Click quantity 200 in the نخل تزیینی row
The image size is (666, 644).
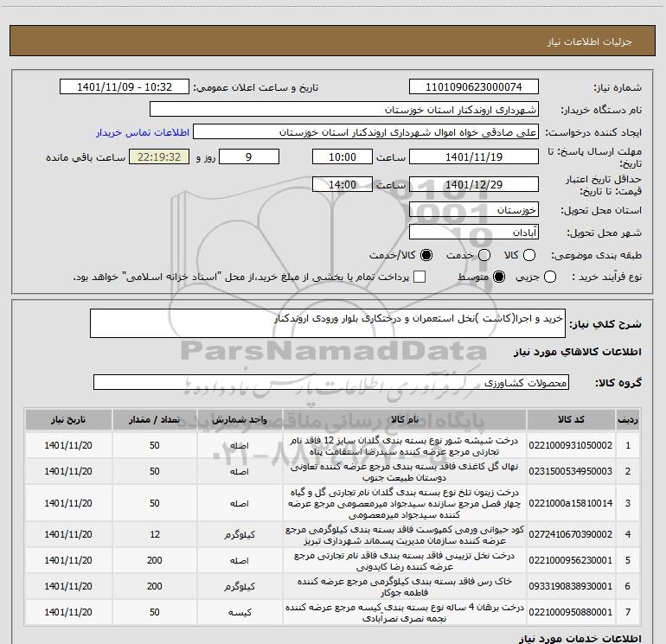155,560
